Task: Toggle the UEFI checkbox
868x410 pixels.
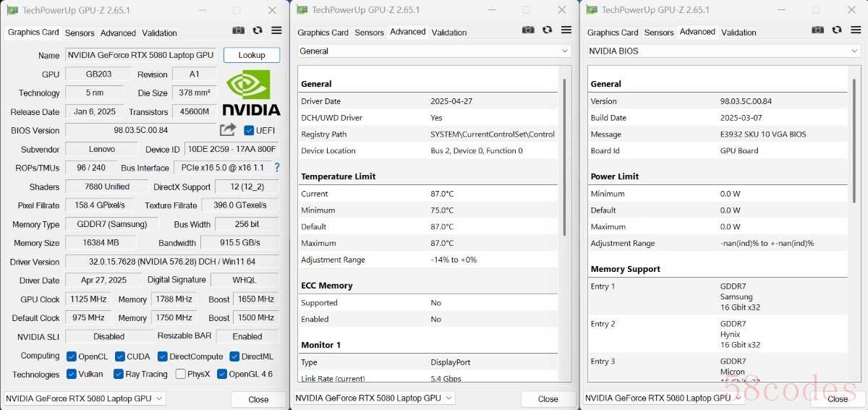Action: click(x=249, y=130)
